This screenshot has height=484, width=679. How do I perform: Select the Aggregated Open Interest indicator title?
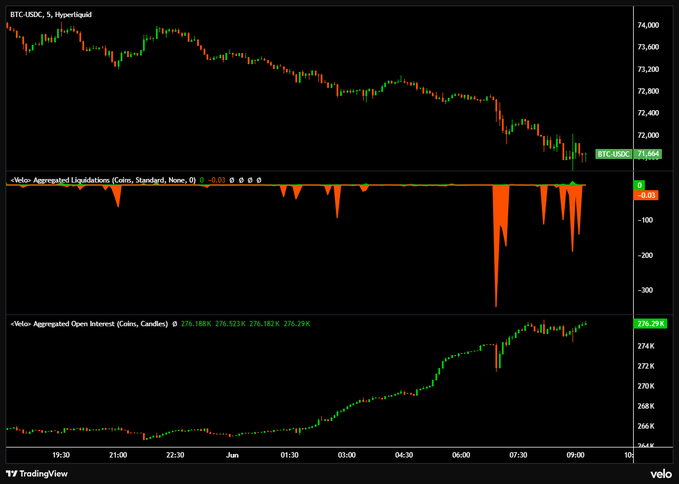pyautogui.click(x=89, y=324)
